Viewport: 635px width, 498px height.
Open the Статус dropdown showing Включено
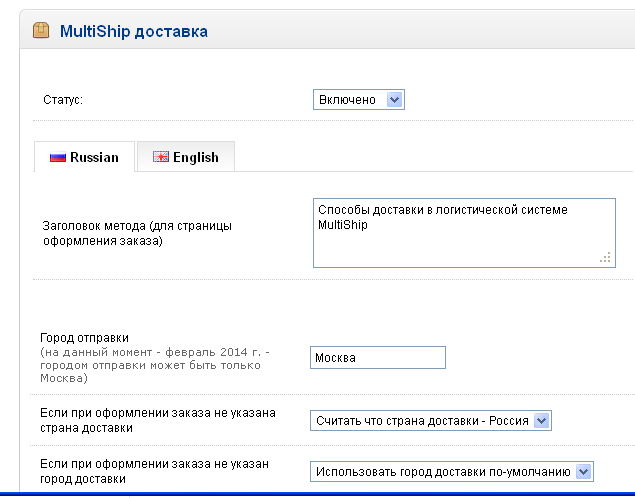pyautogui.click(x=360, y=99)
